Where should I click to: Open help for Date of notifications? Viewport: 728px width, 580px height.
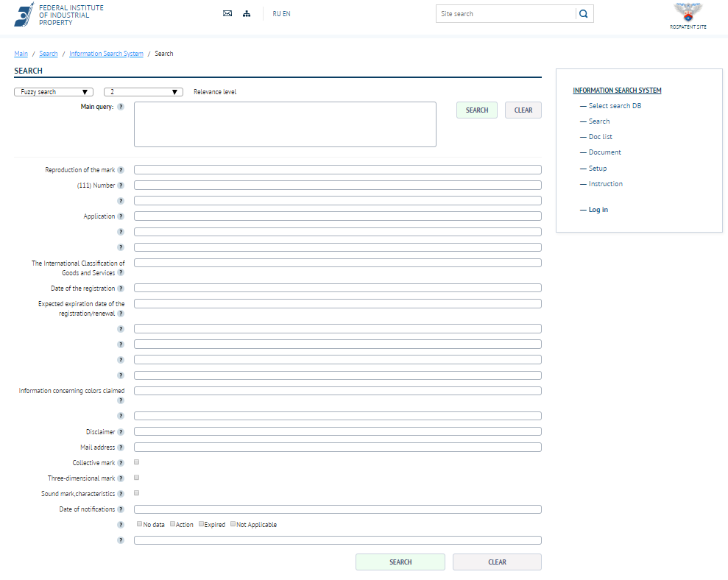pos(121,509)
